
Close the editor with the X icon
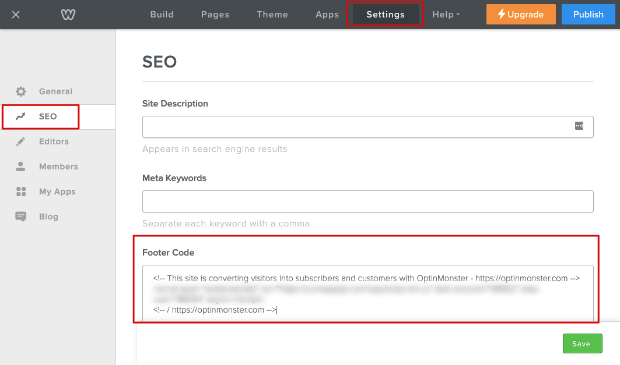coord(15,15)
